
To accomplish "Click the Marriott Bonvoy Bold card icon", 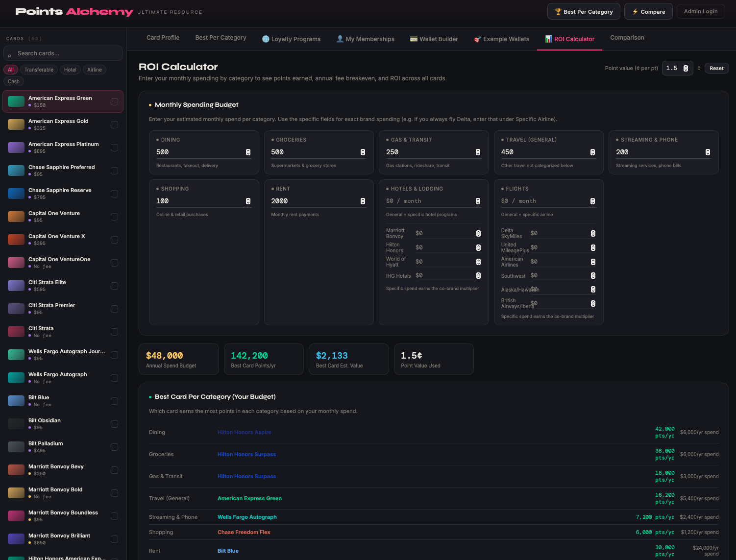I will point(16,493).
